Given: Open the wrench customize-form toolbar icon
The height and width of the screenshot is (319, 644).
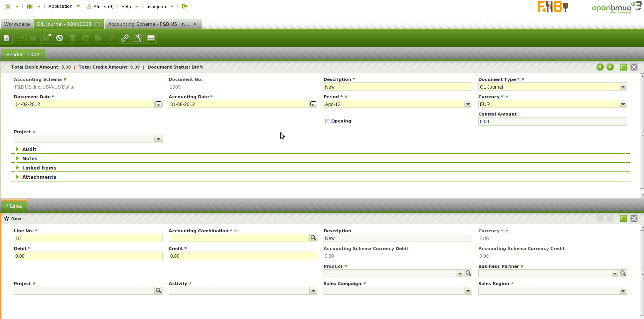Looking at the screenshot, I should (138, 38).
